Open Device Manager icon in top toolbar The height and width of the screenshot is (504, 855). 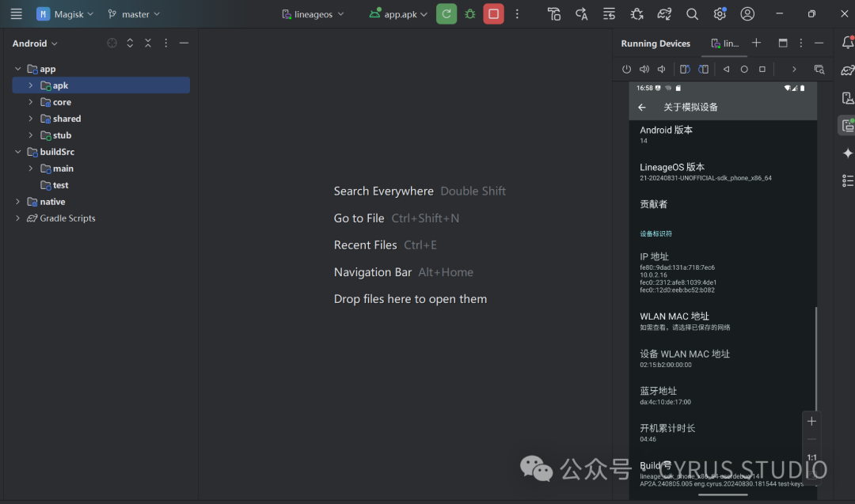click(554, 14)
